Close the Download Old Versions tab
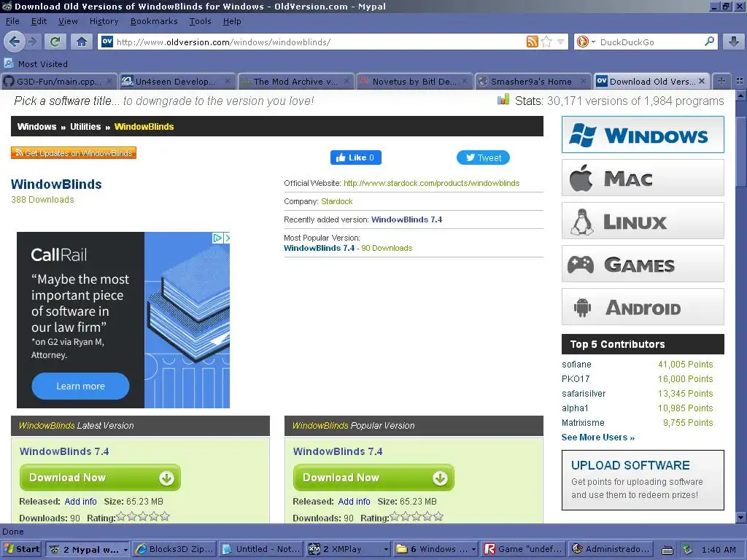 (x=702, y=82)
